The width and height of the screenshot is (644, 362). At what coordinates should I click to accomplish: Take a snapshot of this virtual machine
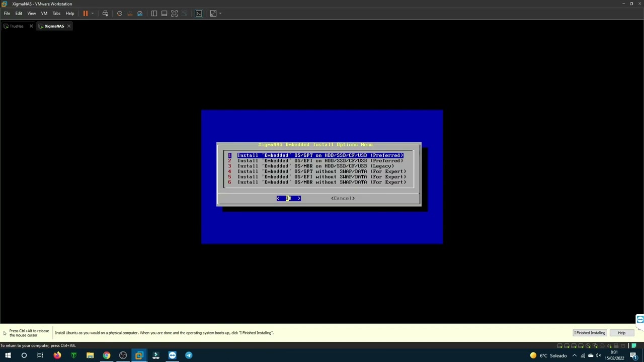tap(120, 14)
